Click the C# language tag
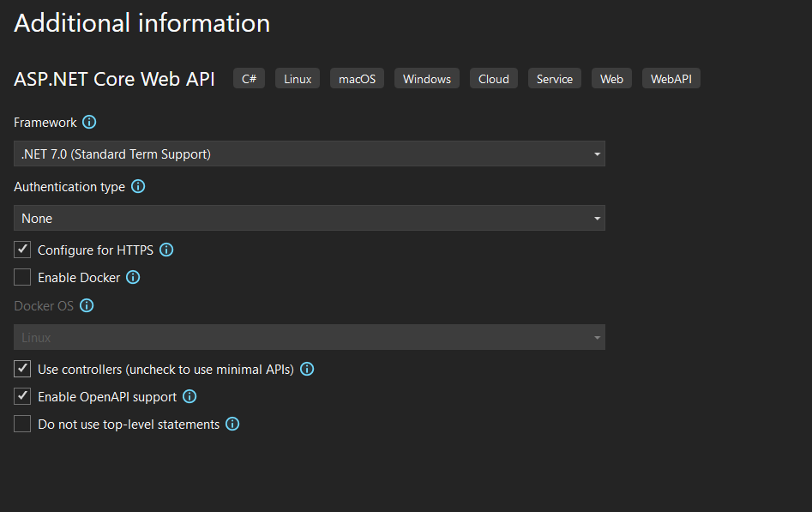Screen dimensions: 812x512 tap(249, 79)
